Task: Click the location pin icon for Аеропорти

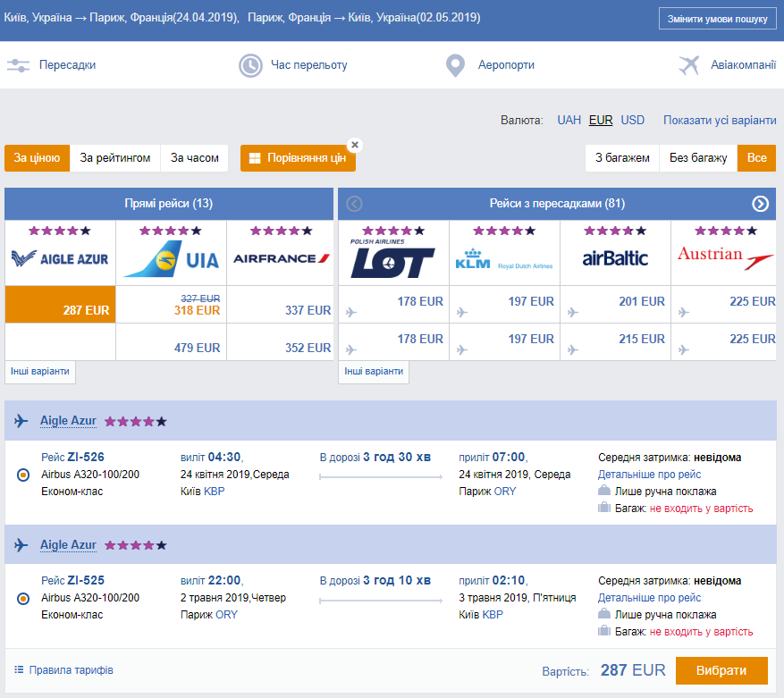Action: (x=455, y=65)
